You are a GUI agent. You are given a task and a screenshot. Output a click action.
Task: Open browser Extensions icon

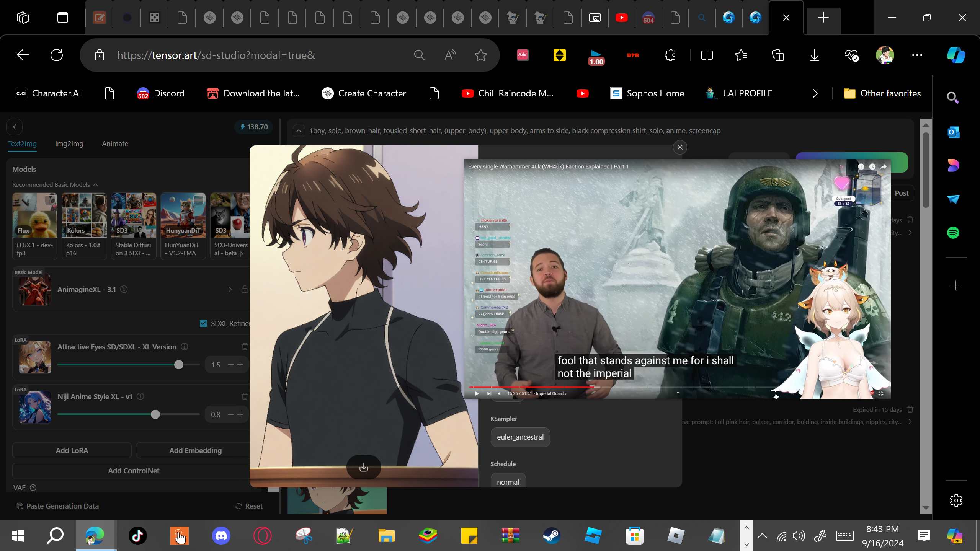click(x=670, y=55)
